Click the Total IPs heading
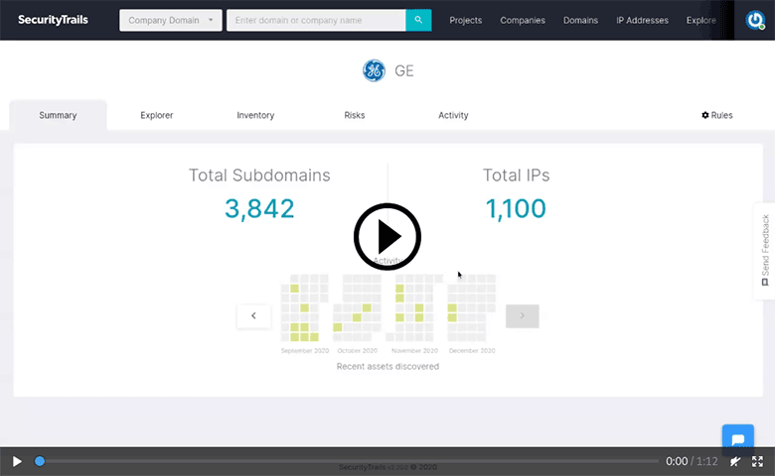 (516, 175)
